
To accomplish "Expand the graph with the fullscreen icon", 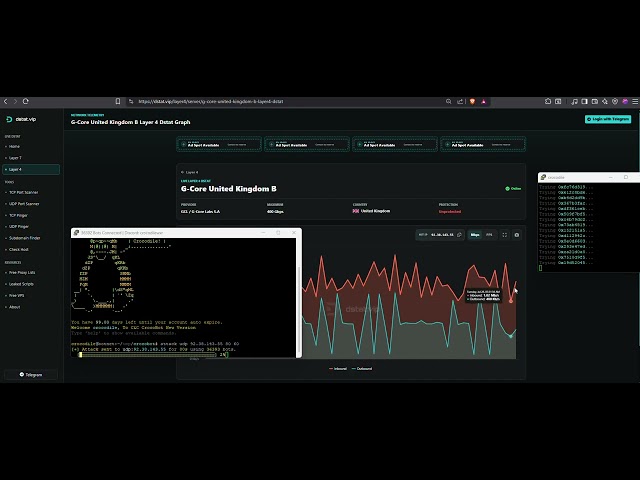I will (x=504, y=235).
